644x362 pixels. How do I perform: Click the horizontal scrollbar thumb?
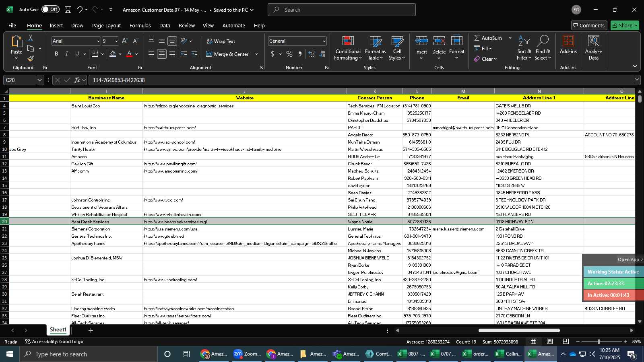click(519, 331)
